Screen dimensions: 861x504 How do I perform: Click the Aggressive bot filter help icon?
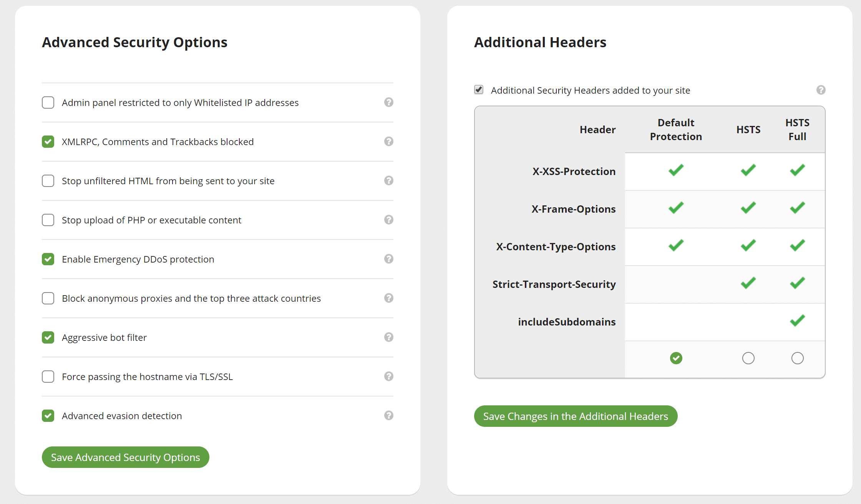point(389,337)
